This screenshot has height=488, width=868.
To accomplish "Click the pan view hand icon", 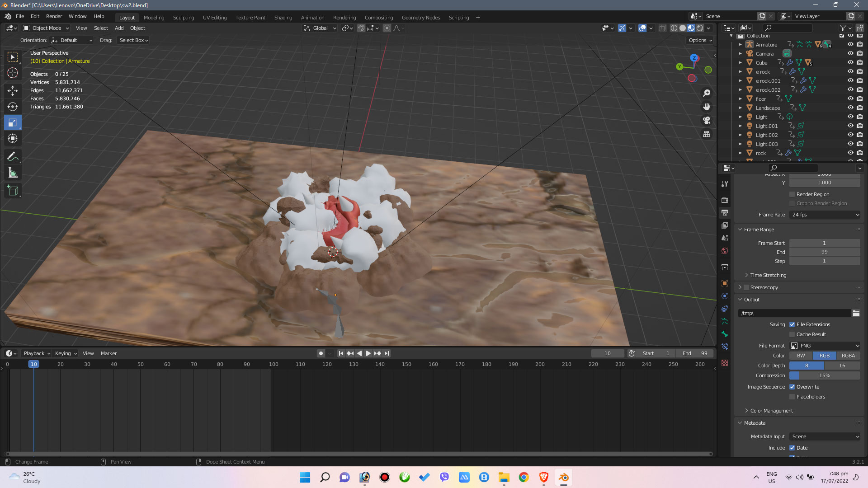I will 707,107.
